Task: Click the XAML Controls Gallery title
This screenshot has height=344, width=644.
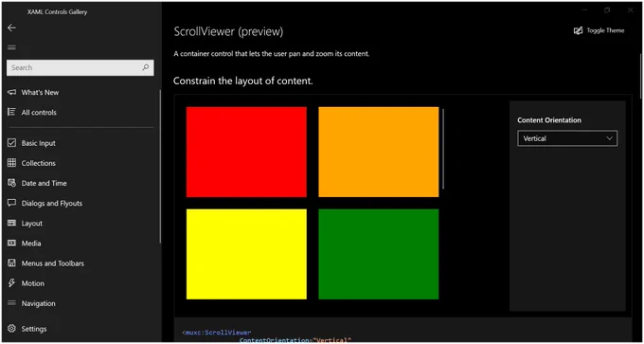Action: (x=57, y=12)
